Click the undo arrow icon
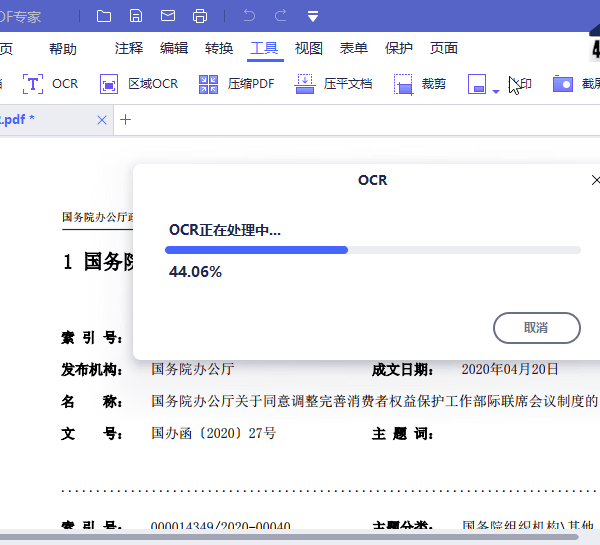Viewport: 600px width, 545px height. click(249, 16)
